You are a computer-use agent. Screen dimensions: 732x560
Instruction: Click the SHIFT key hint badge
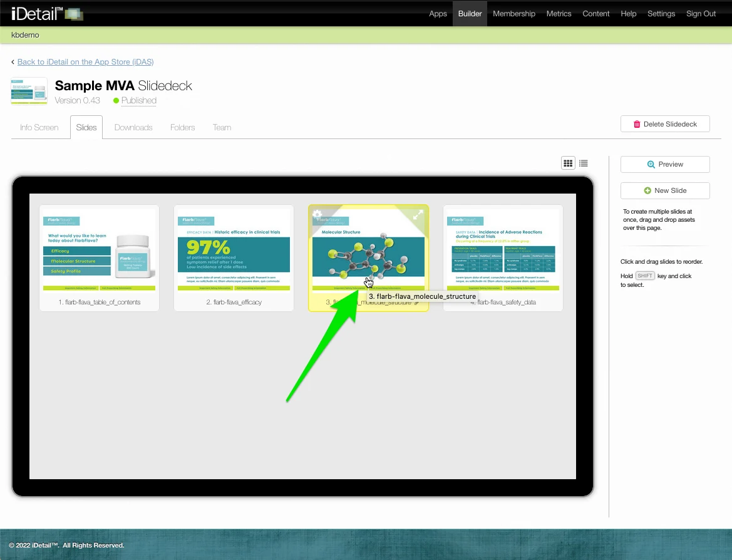tap(645, 276)
